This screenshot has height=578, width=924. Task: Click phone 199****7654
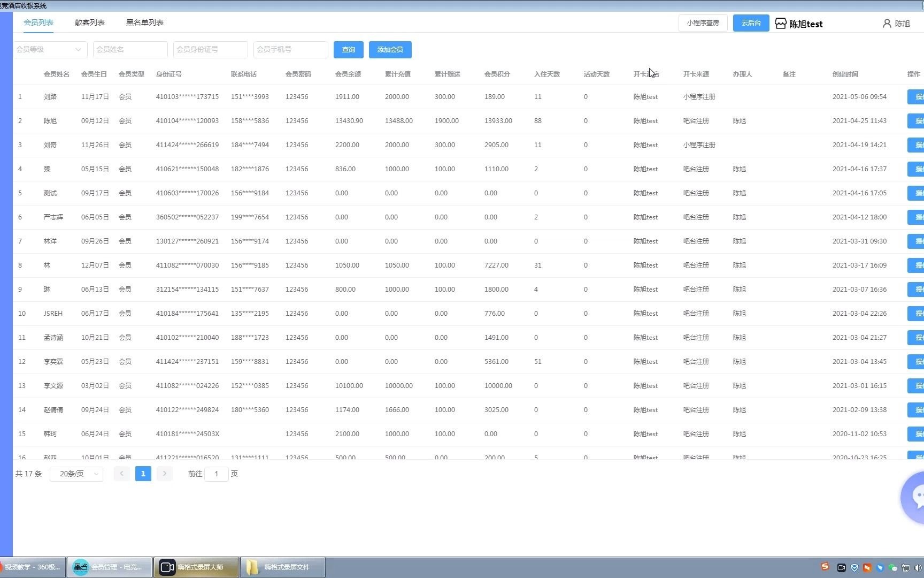point(250,217)
